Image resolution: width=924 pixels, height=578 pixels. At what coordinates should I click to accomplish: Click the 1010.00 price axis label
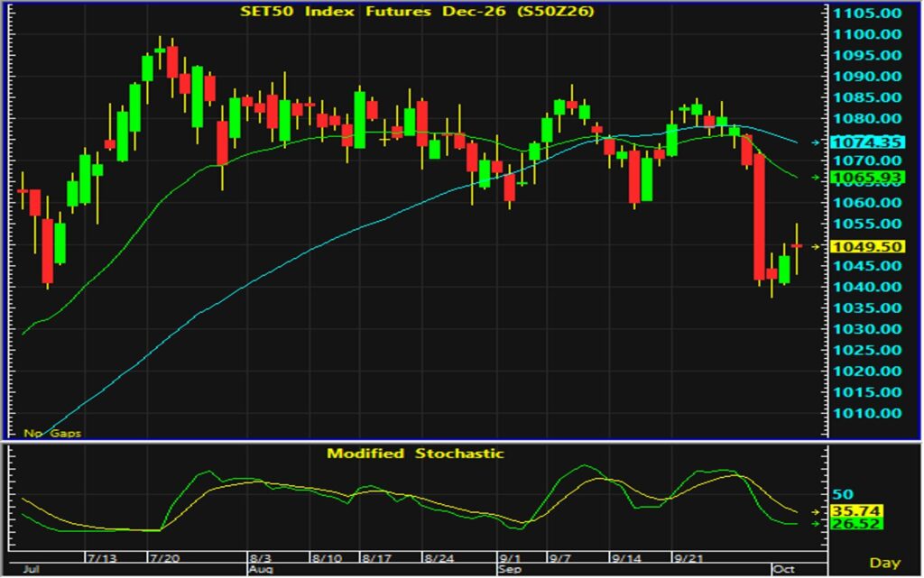click(867, 413)
